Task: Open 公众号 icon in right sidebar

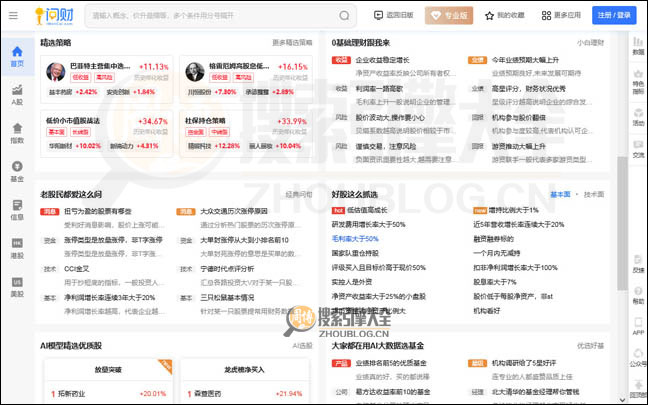Action: (638, 358)
